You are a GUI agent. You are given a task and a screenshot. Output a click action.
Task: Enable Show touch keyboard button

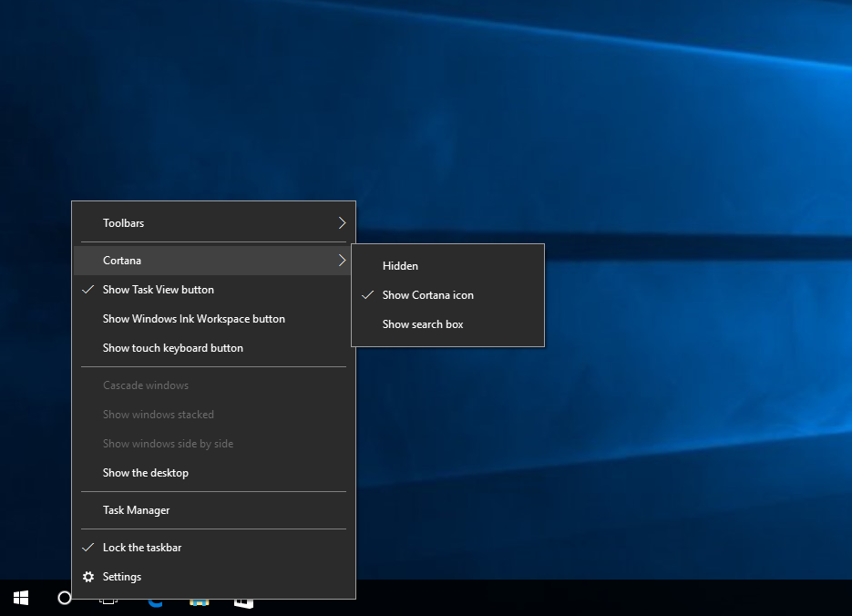point(172,347)
